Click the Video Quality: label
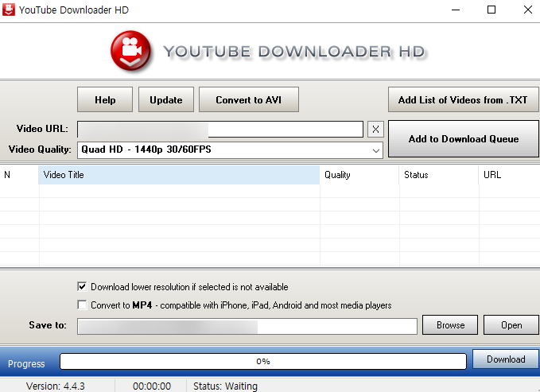This screenshot has width=540, height=392. pyautogui.click(x=40, y=149)
